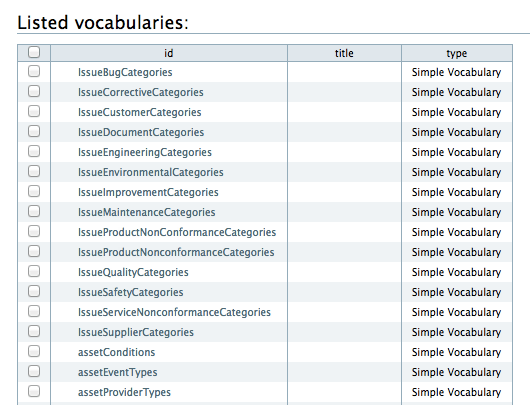Check the box for assetProviderTypes
This screenshot has width=530, height=405.
click(34, 391)
